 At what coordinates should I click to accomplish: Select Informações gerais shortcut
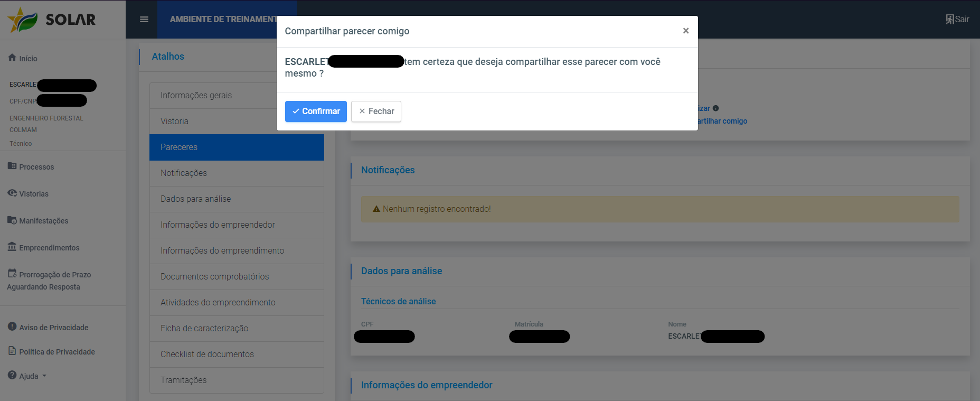click(x=237, y=96)
